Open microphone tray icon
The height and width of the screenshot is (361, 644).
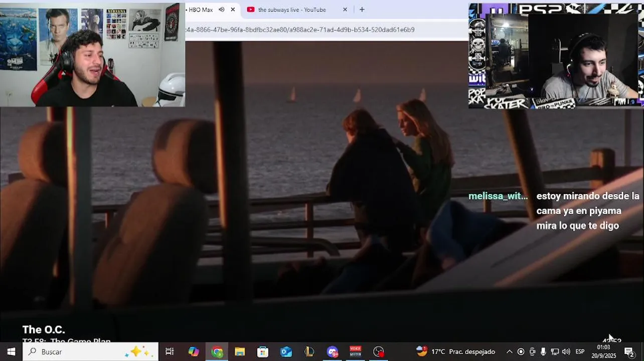coord(543,352)
